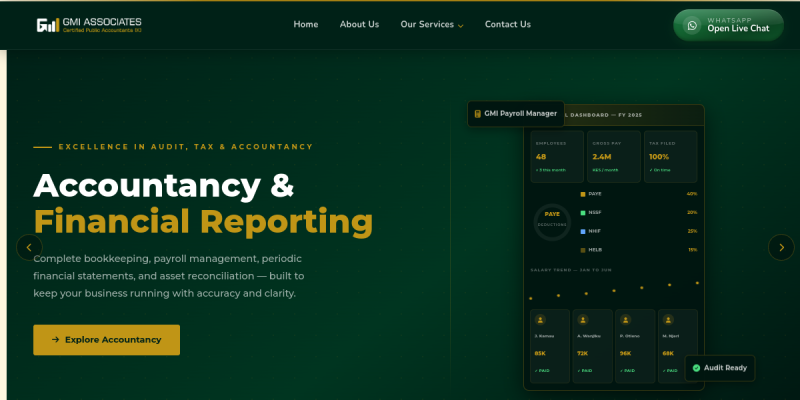800x400 pixels.
Task: Click J. Kamau employee avatar icon
Action: pos(540,321)
